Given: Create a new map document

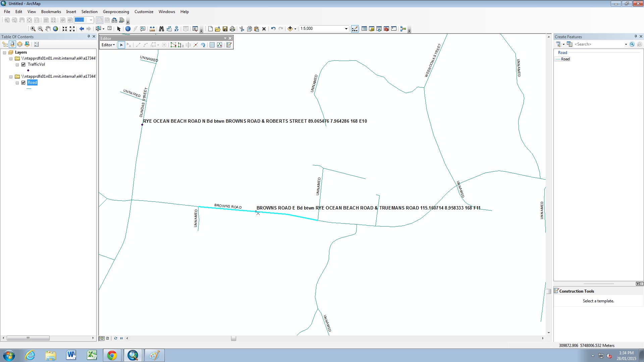Looking at the screenshot, I should click(210, 29).
